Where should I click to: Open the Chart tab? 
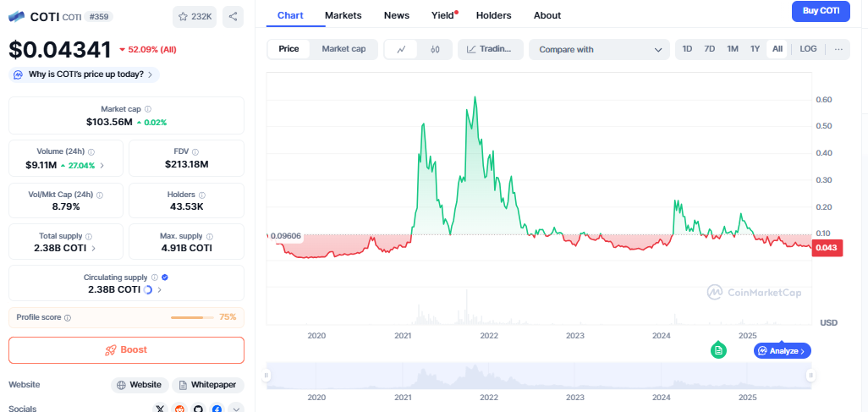290,15
